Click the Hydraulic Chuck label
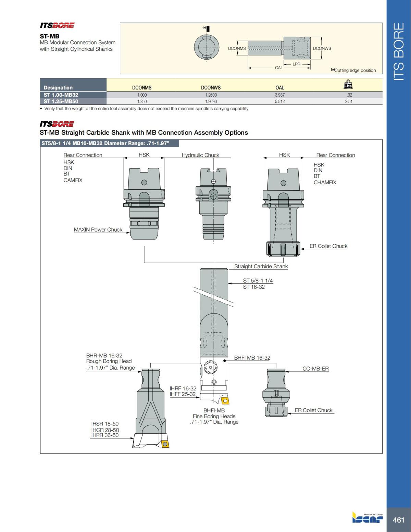The height and width of the screenshot is (532, 411). point(200,155)
